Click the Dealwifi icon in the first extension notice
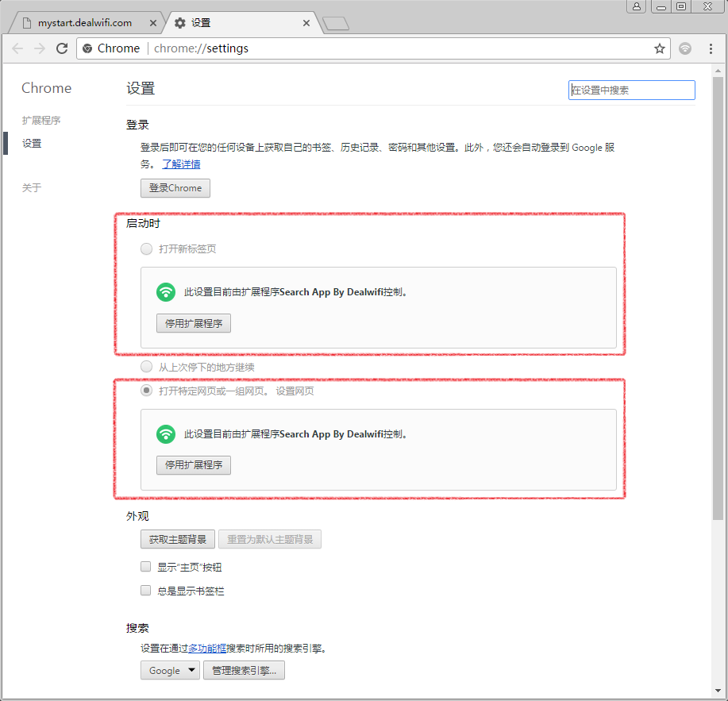Image resolution: width=728 pixels, height=701 pixels. [x=166, y=292]
